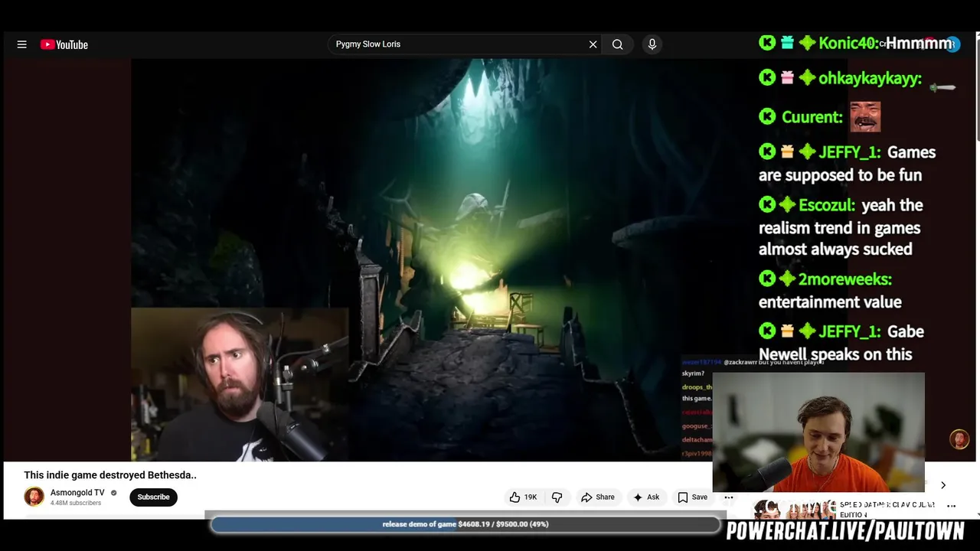Click the bearded man avatar circle icon

pos(959,439)
